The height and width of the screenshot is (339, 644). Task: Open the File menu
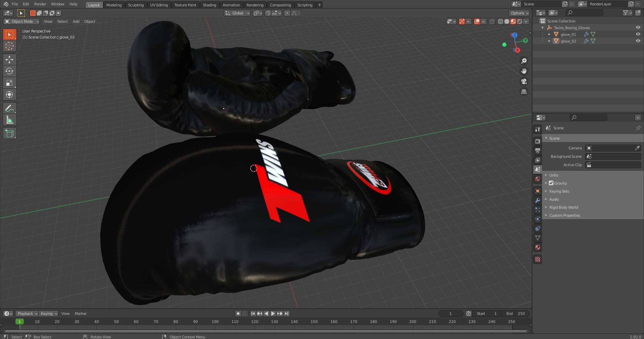[15, 4]
